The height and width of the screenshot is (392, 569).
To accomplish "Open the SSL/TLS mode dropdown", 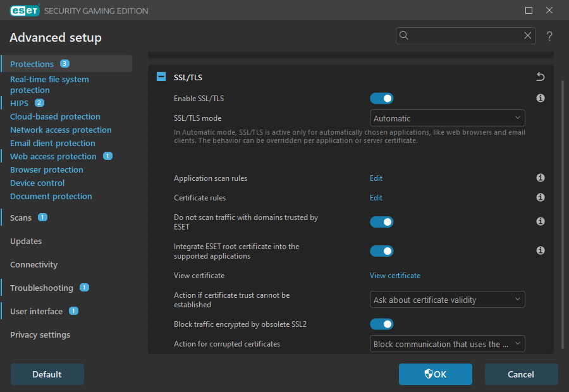I will [447, 118].
